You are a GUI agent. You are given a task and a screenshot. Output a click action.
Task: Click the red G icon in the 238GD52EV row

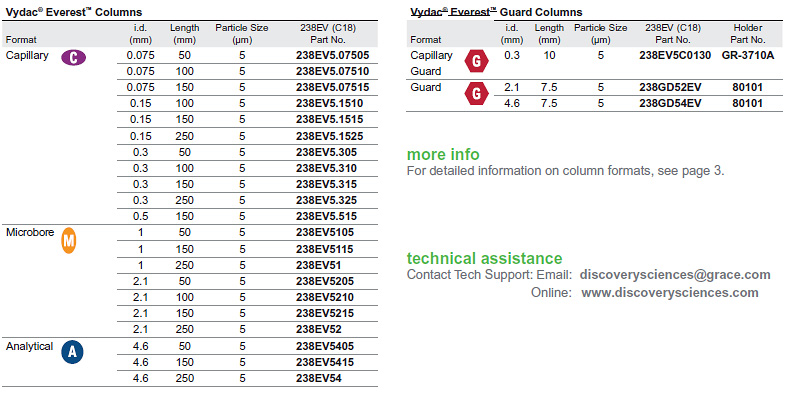pyautogui.click(x=476, y=93)
